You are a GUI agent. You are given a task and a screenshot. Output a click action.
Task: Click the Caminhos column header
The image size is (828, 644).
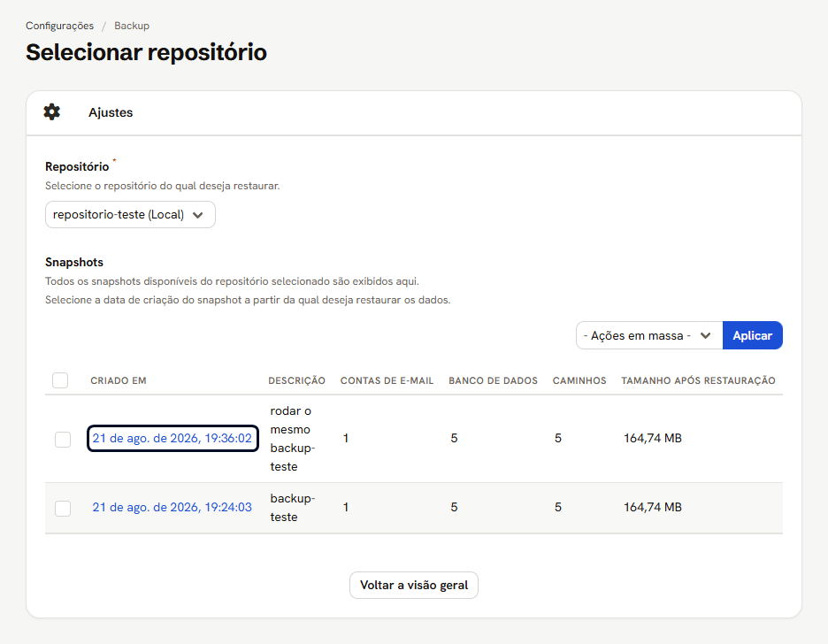click(x=579, y=380)
